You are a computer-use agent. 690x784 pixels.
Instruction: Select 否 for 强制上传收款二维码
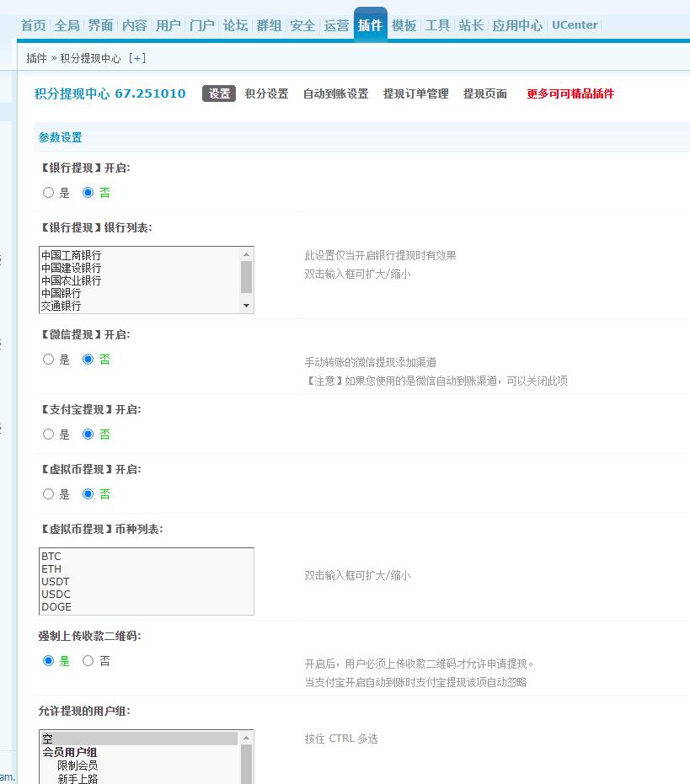tap(88, 661)
